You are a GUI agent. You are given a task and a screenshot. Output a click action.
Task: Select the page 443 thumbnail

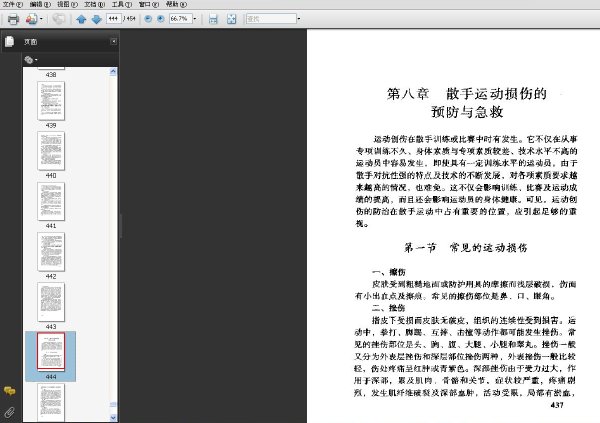51,302
